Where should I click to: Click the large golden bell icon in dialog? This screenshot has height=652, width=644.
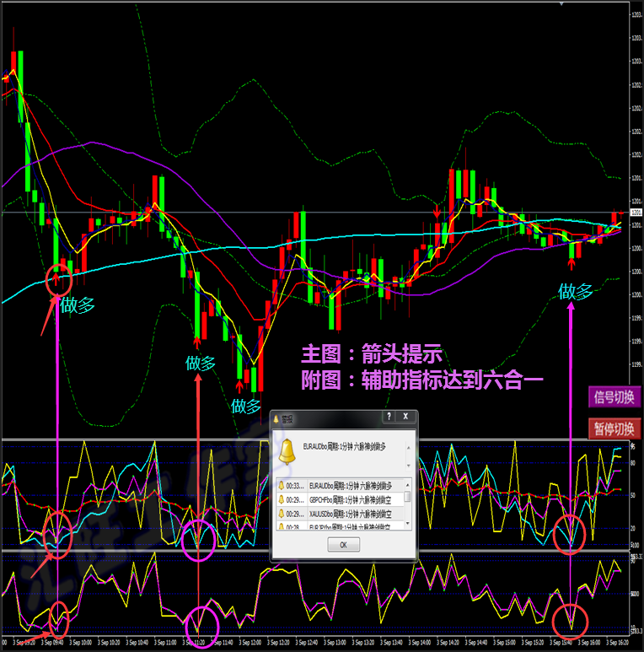pos(287,452)
